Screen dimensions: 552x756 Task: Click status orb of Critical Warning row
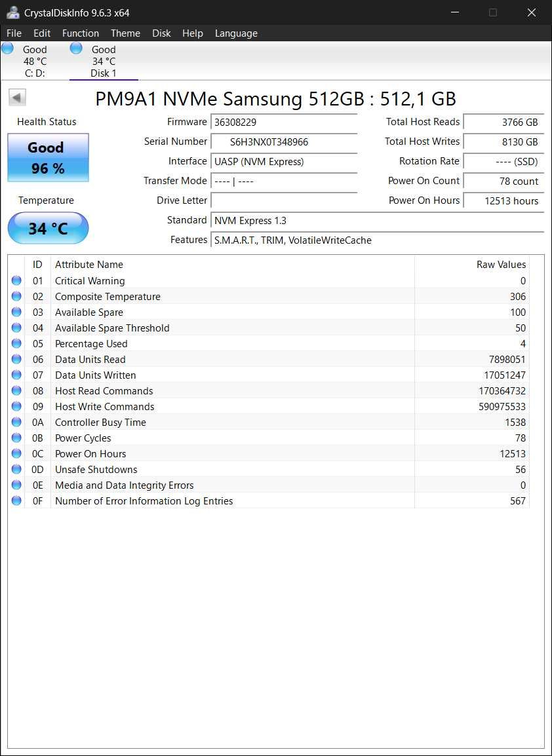point(16,280)
